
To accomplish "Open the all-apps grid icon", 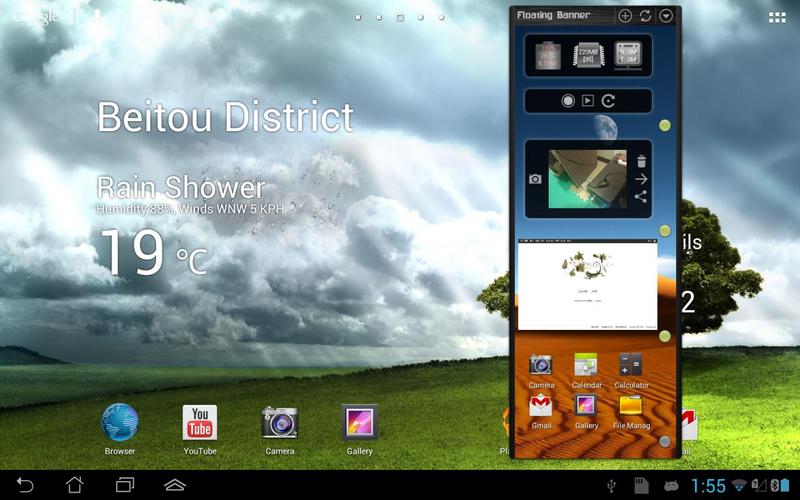I will (x=777, y=17).
